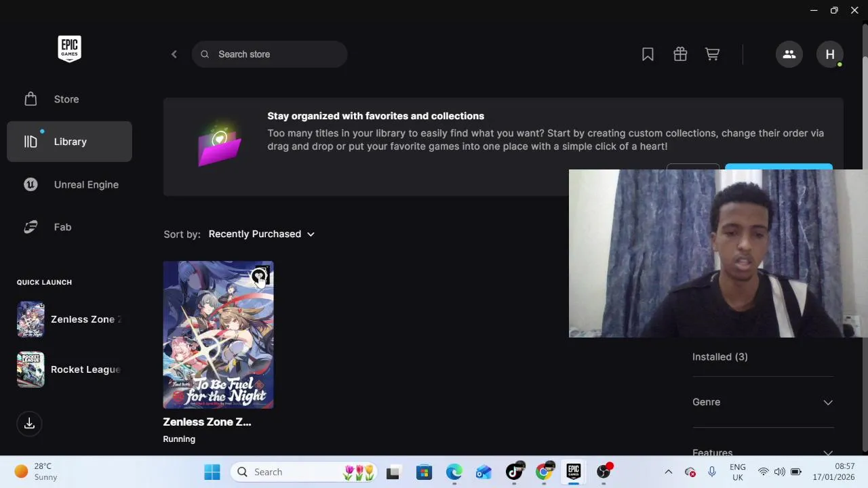This screenshot has height=488, width=868.
Task: Select the Installed (3) filter
Action: [x=720, y=357]
